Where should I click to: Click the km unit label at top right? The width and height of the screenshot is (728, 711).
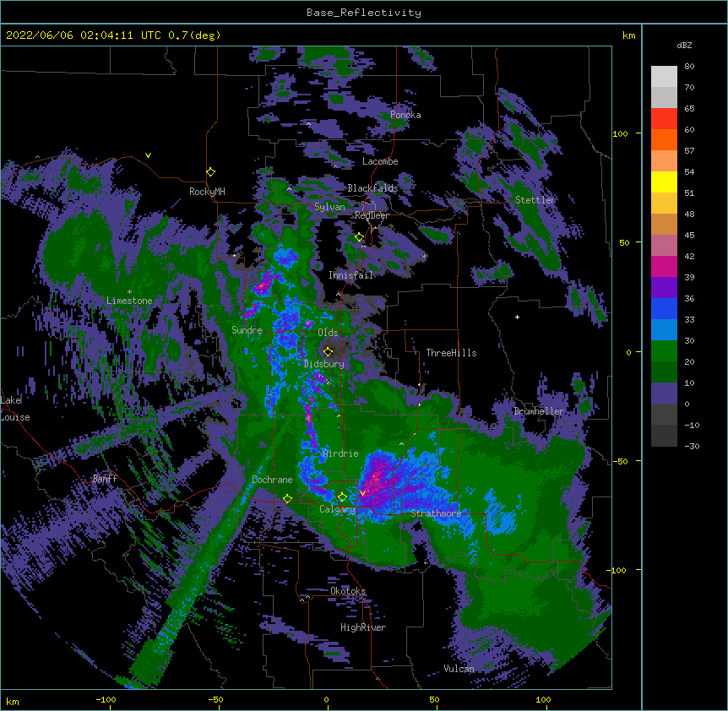[628, 35]
